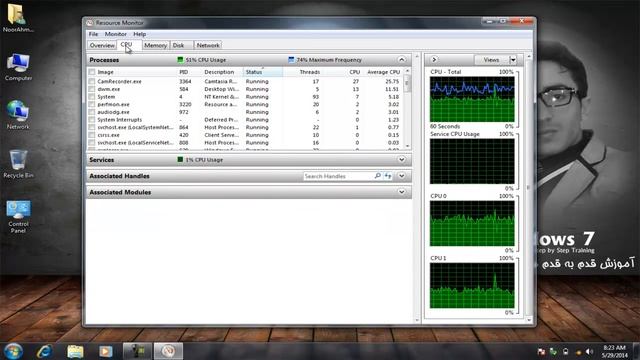Switch to the Network tab
Viewport: 640px width, 360px height.
(x=208, y=45)
